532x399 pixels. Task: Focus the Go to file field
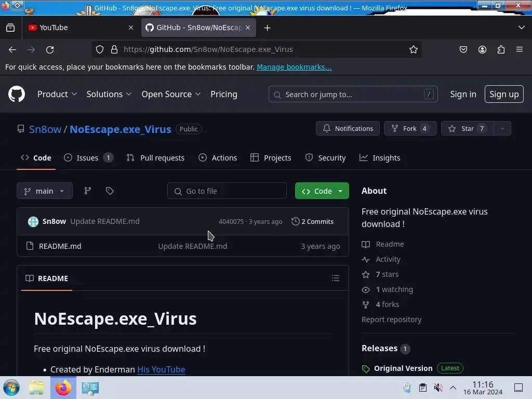(x=227, y=191)
